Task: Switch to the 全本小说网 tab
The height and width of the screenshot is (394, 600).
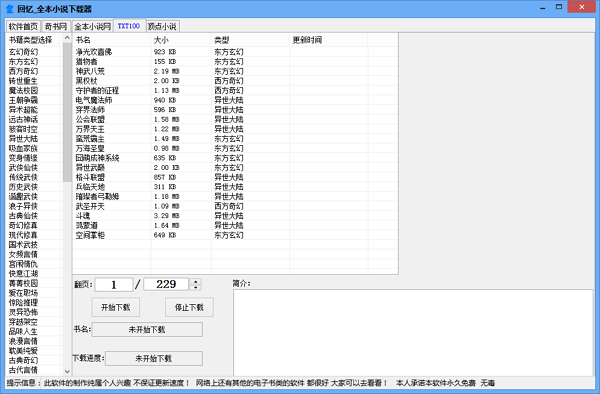Action: 92,26
